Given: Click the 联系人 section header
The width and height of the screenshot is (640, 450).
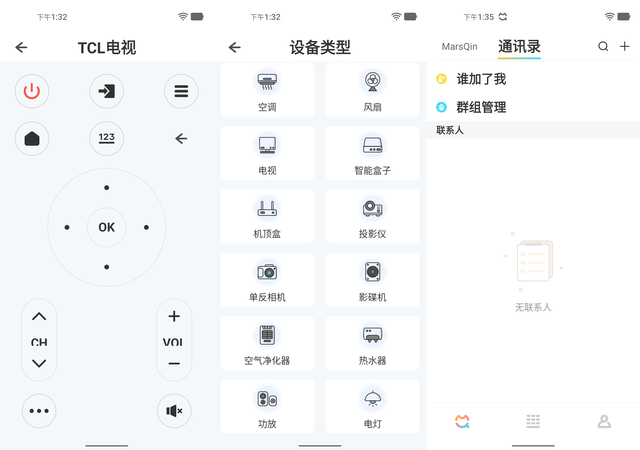Looking at the screenshot, I should (533, 130).
